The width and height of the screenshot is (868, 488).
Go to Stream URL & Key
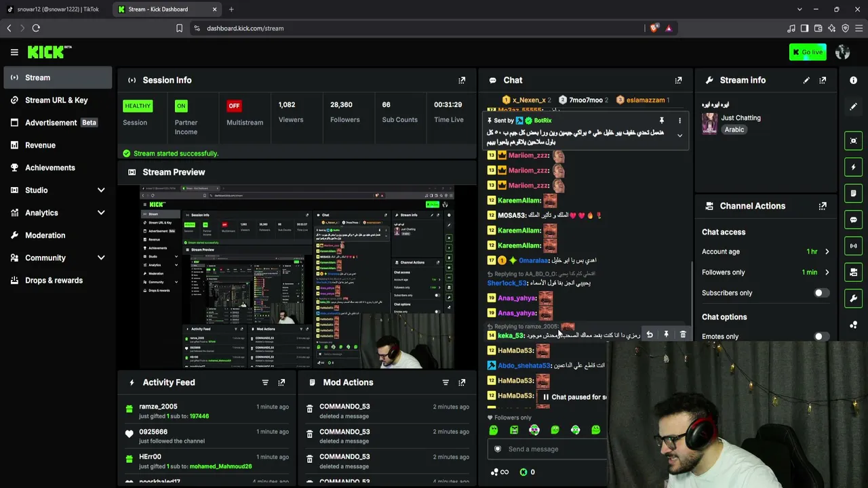coord(58,100)
